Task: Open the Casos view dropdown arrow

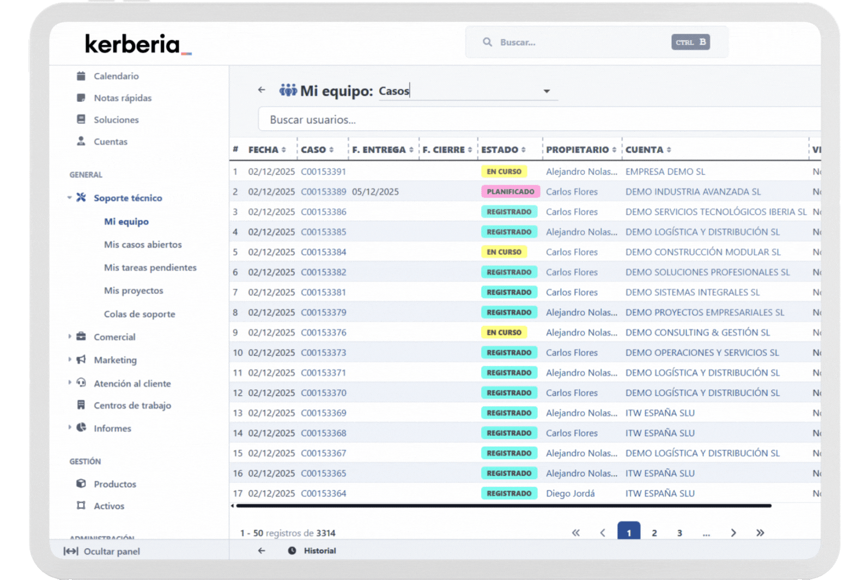Action: click(x=547, y=91)
